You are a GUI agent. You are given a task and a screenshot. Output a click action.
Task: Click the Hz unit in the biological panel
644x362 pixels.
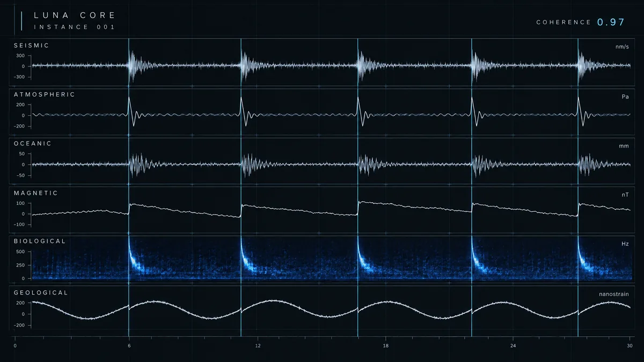click(x=625, y=244)
